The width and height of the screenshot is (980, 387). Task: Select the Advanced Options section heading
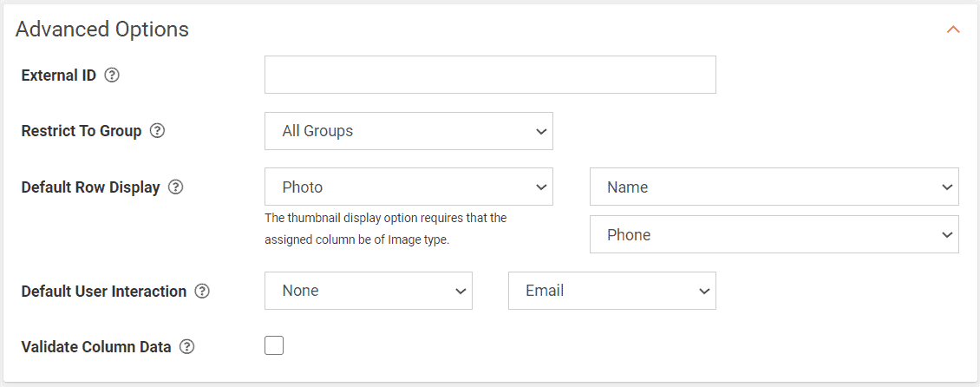pyautogui.click(x=101, y=29)
